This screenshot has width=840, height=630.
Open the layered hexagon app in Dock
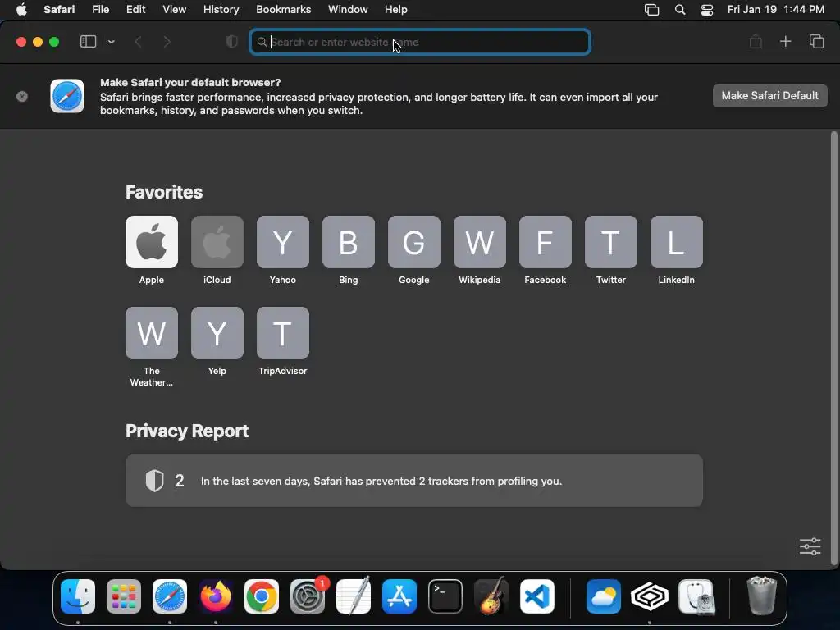(x=650, y=596)
